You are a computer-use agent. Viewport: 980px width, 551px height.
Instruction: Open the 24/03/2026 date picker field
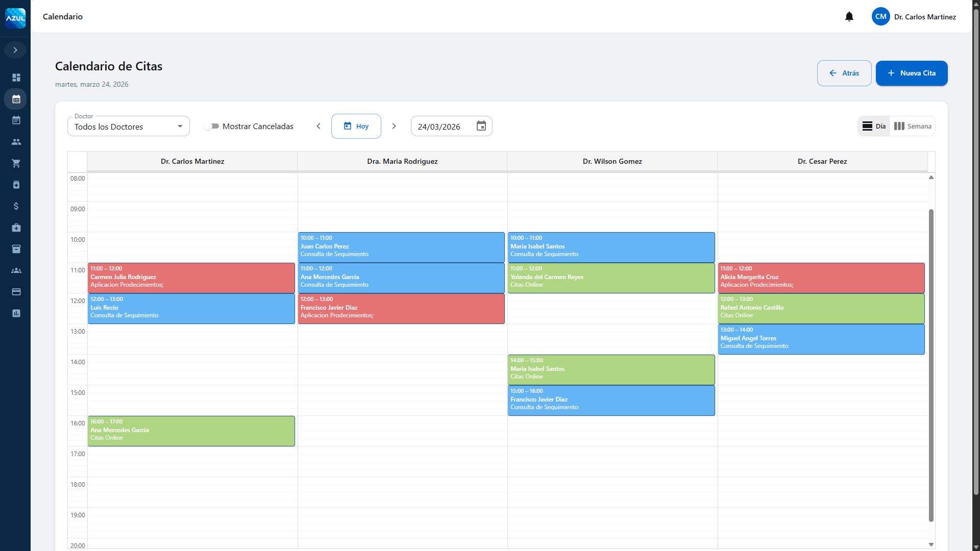point(451,126)
